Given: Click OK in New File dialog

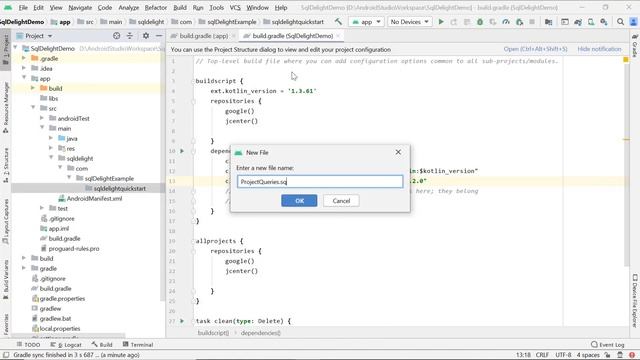Looking at the screenshot, I should point(299,200).
